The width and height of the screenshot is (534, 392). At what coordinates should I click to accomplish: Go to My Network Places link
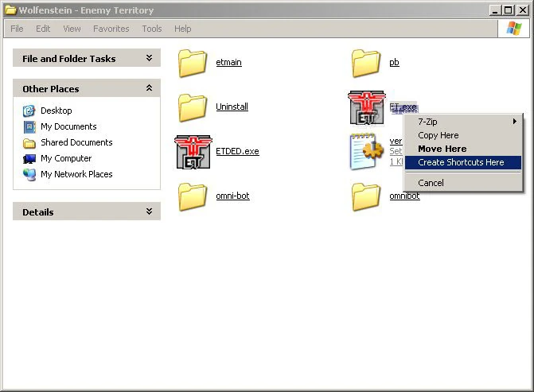click(76, 174)
